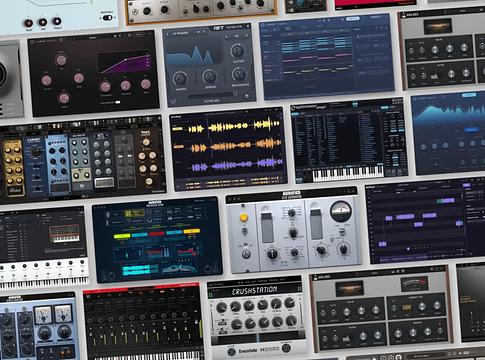
Task: Click the white breakpoint on the purple envelope curve
Action: (125, 60)
